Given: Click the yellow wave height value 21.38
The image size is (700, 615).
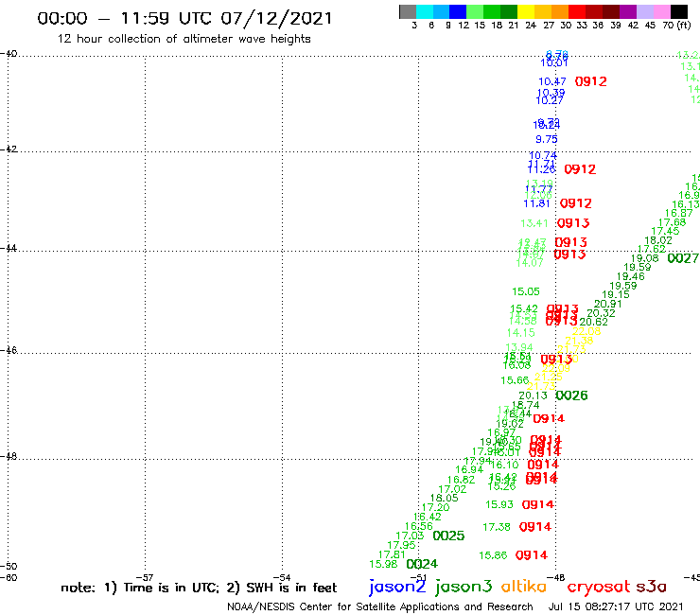Looking at the screenshot, I should coord(579,341).
